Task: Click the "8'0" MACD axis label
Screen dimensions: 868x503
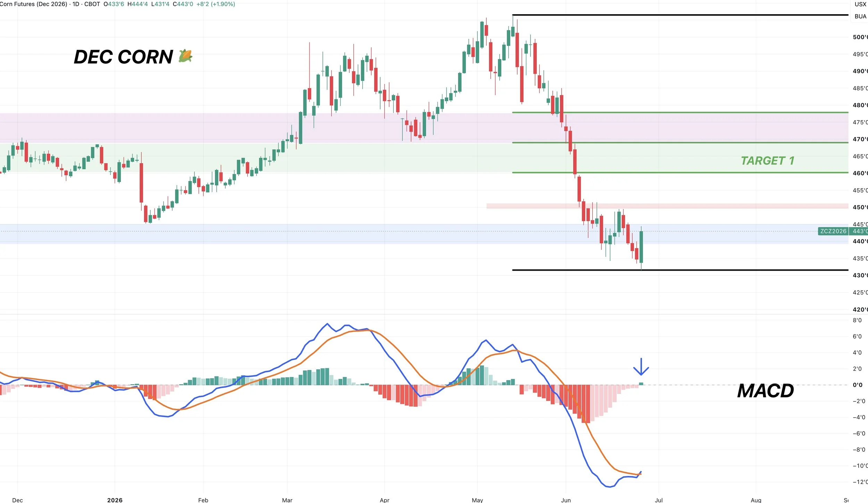Action: (x=857, y=320)
